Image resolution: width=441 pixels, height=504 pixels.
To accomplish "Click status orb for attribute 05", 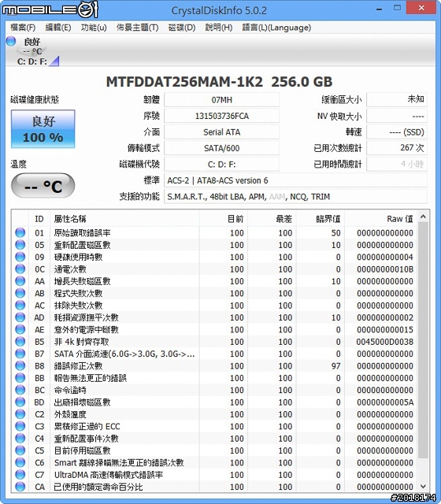I will 20,245.
